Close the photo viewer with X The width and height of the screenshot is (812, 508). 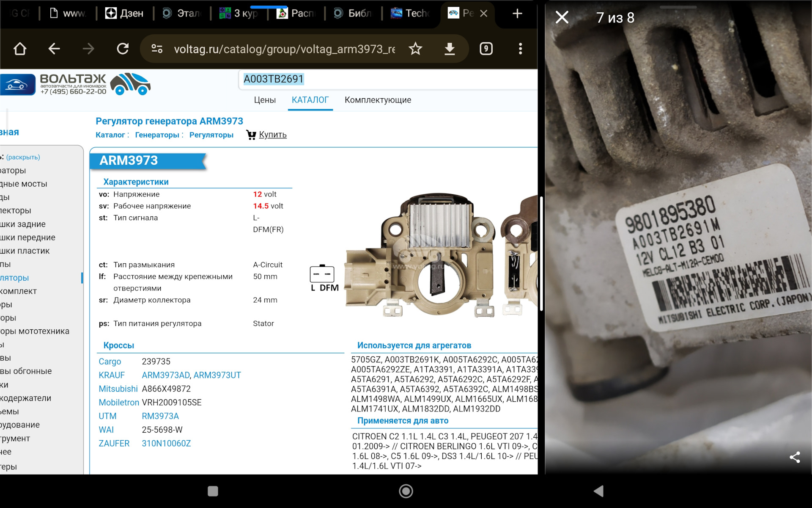click(562, 17)
